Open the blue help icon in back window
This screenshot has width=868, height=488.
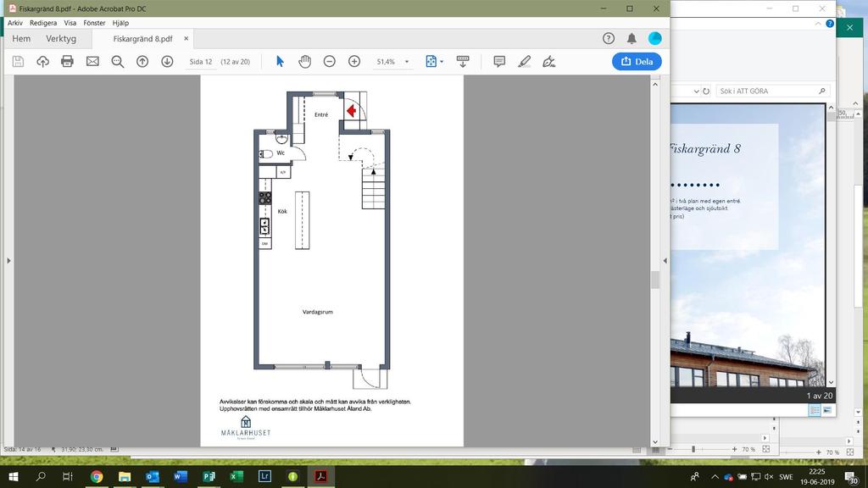[830, 23]
